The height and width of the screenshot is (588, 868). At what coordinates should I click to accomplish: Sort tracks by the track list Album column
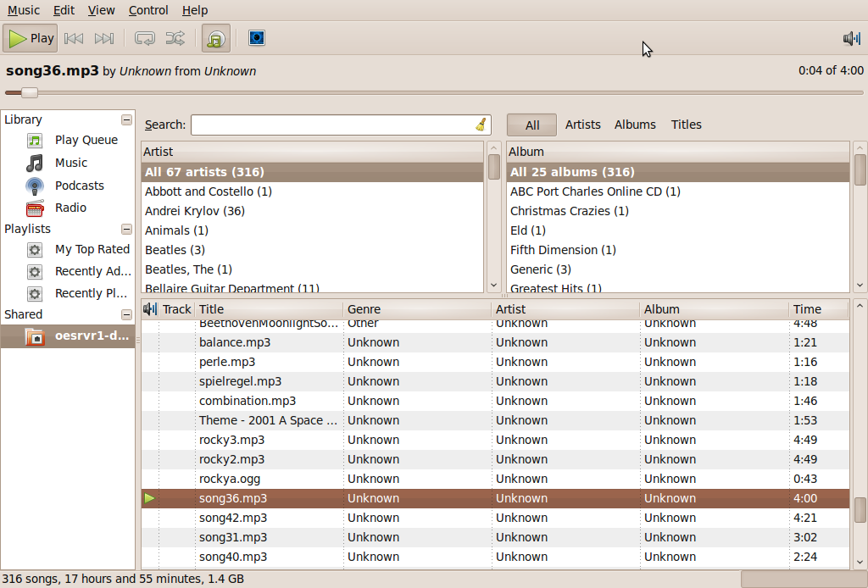pyautogui.click(x=714, y=309)
